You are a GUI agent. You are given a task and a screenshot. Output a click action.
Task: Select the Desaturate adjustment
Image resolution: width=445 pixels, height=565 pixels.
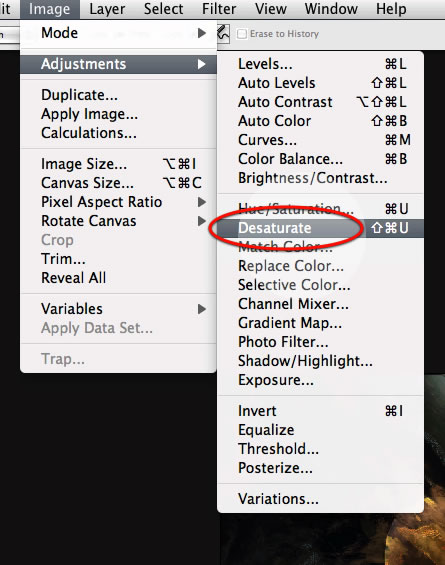tap(320, 228)
